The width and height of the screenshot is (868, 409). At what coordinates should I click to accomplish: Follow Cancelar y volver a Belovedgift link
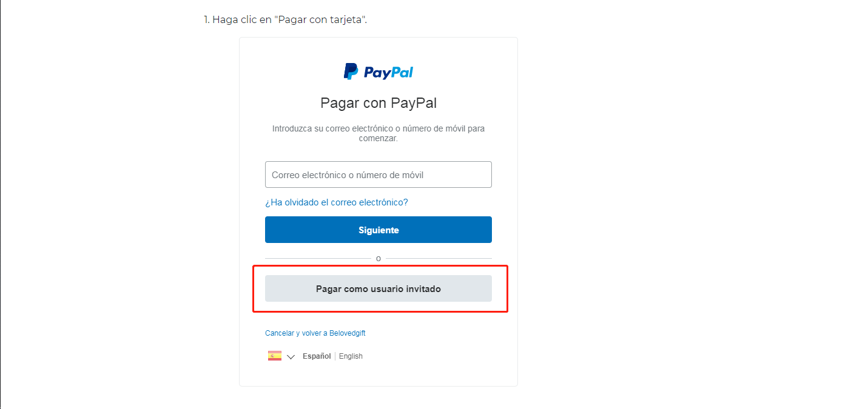(315, 333)
